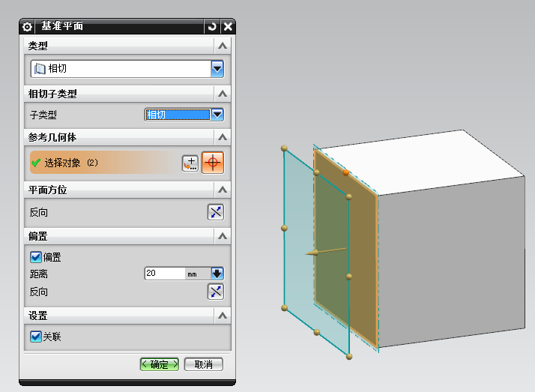Open the 相切 type dropdown

(217, 68)
